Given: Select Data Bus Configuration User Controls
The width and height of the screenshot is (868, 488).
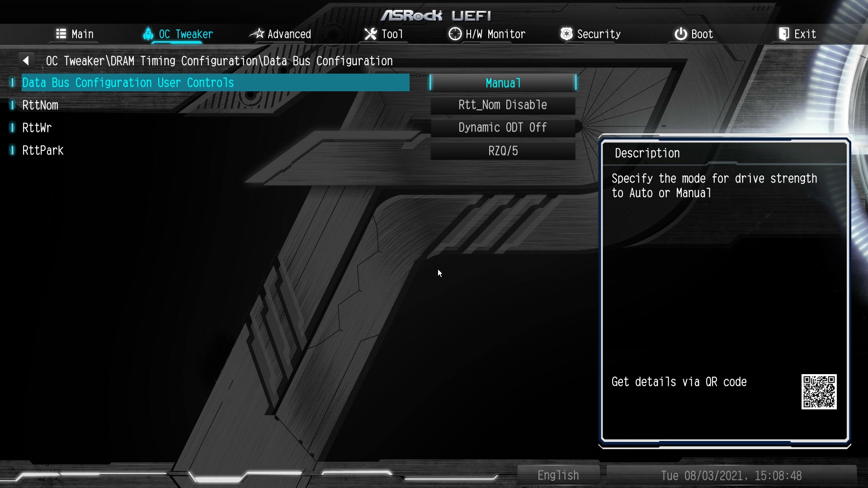Looking at the screenshot, I should 215,83.
